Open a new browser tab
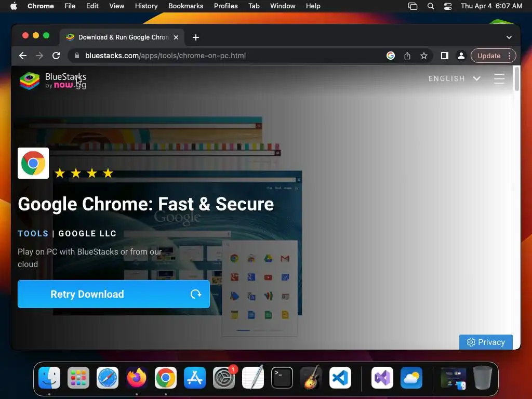532x399 pixels. coord(196,37)
